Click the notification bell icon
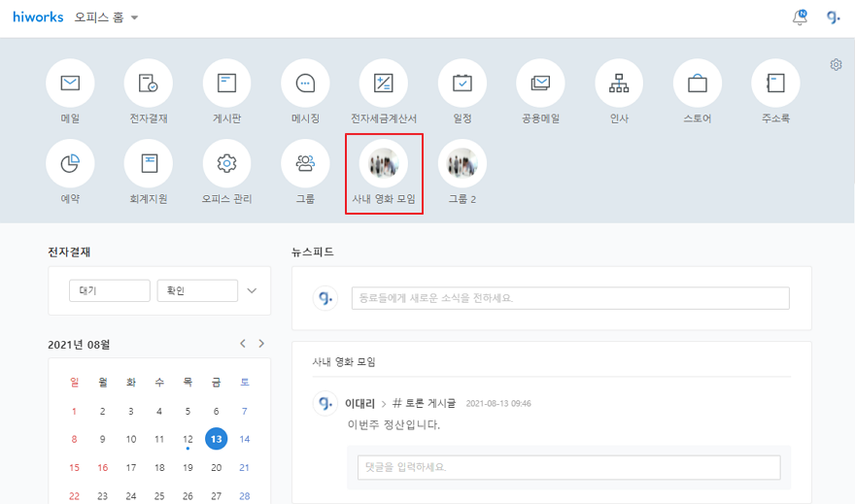This screenshot has width=855, height=504. click(x=800, y=17)
